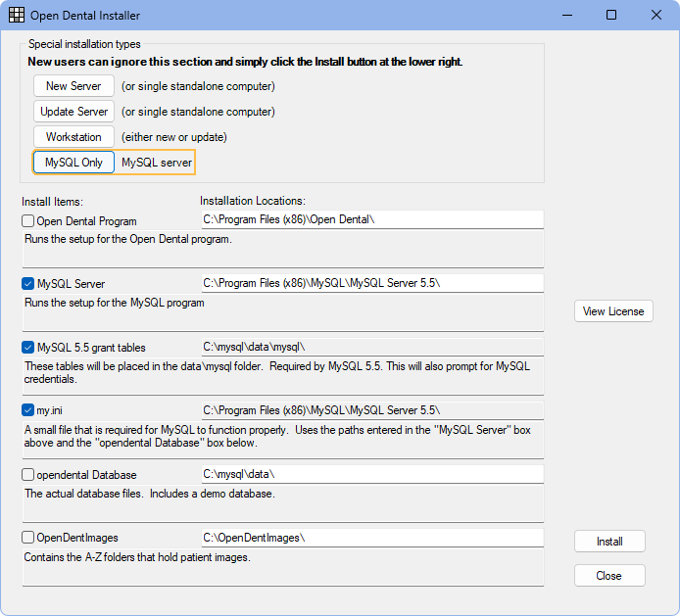Click the 'Install Items:' heading
This screenshot has height=616, width=680.
click(53, 202)
